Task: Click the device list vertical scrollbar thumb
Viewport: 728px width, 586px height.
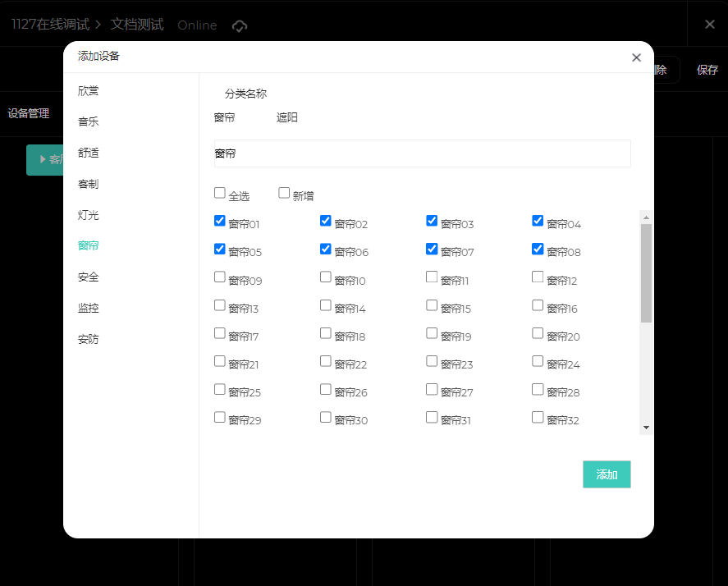Action: (x=646, y=272)
